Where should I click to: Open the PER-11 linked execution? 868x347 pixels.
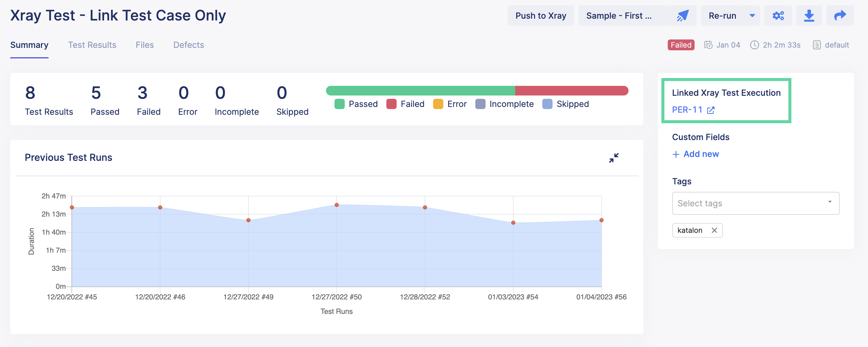pyautogui.click(x=687, y=110)
